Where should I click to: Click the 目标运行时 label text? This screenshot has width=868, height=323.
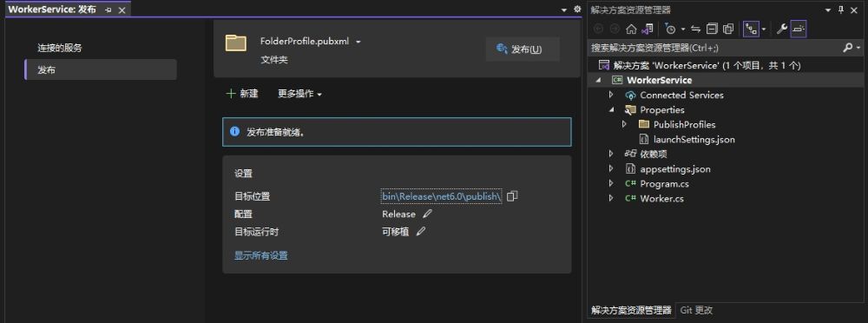pos(257,232)
